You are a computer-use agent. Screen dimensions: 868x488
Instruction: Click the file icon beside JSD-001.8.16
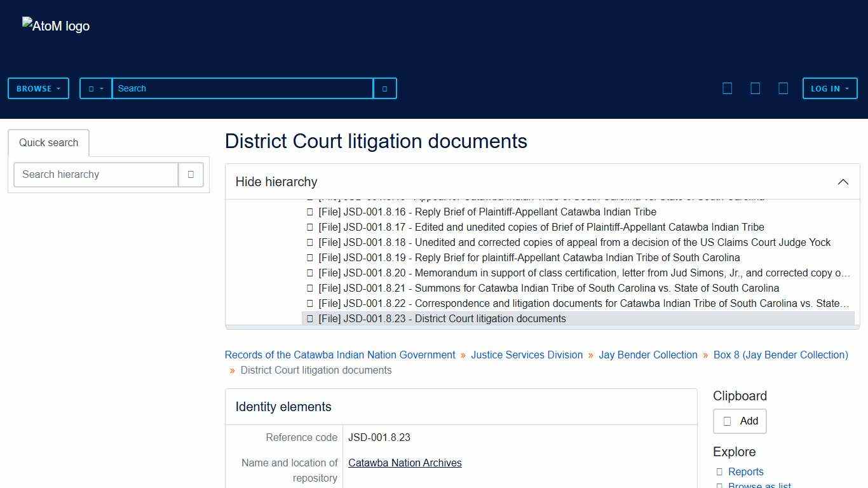(309, 212)
